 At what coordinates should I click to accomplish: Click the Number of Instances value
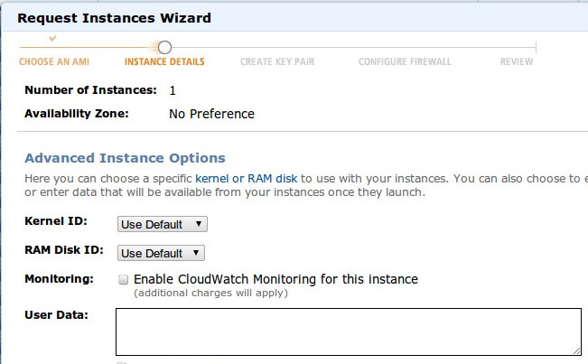173,90
